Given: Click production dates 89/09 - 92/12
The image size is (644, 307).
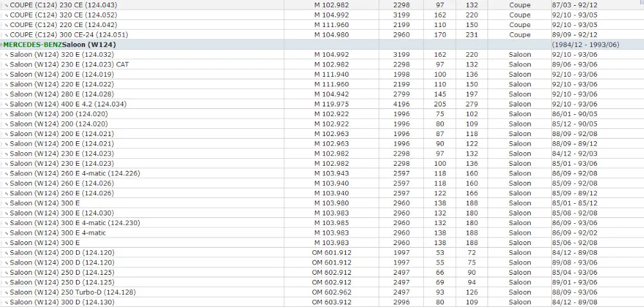Looking at the screenshot, I should [574, 35].
